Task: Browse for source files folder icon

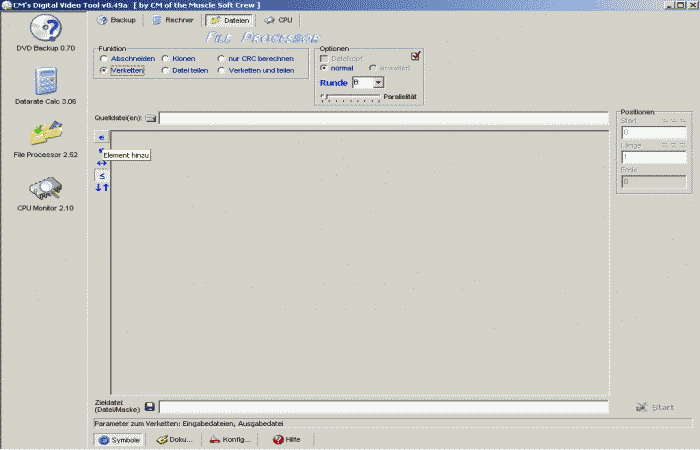Action: coord(150,118)
